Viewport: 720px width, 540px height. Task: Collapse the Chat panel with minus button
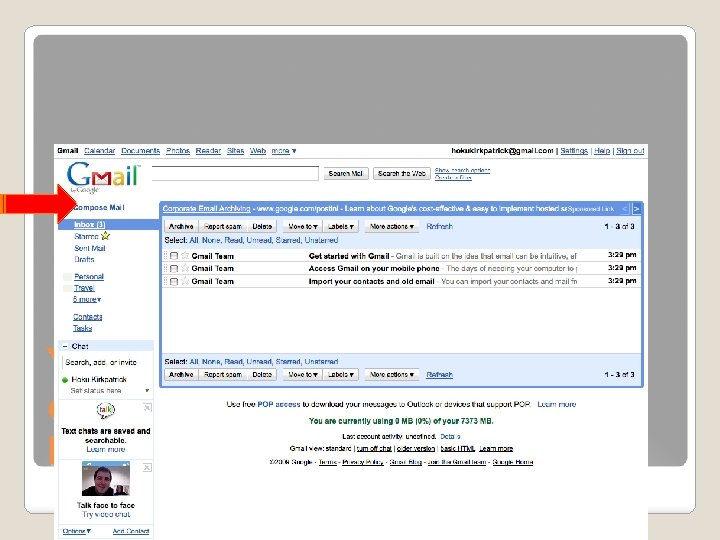(x=65, y=346)
